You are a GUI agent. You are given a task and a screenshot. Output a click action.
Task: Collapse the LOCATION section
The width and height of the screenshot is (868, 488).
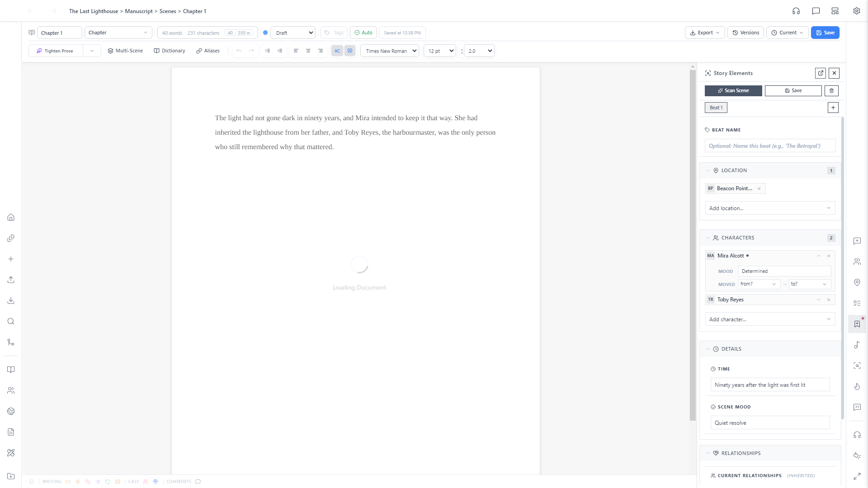point(708,170)
